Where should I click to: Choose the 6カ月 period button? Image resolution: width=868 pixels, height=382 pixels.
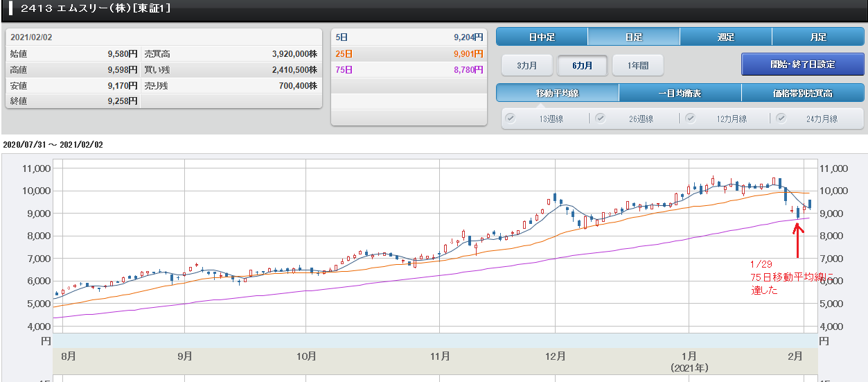point(582,65)
